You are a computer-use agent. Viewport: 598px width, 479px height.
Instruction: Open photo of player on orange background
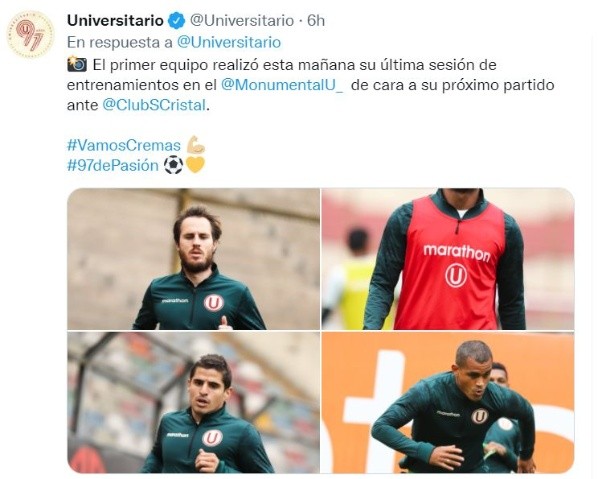[448, 403]
